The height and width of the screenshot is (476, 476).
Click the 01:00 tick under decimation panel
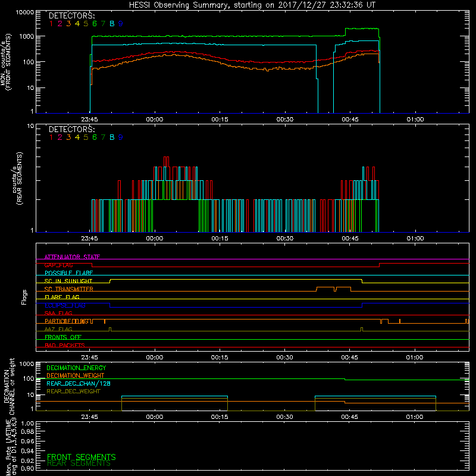point(414,417)
